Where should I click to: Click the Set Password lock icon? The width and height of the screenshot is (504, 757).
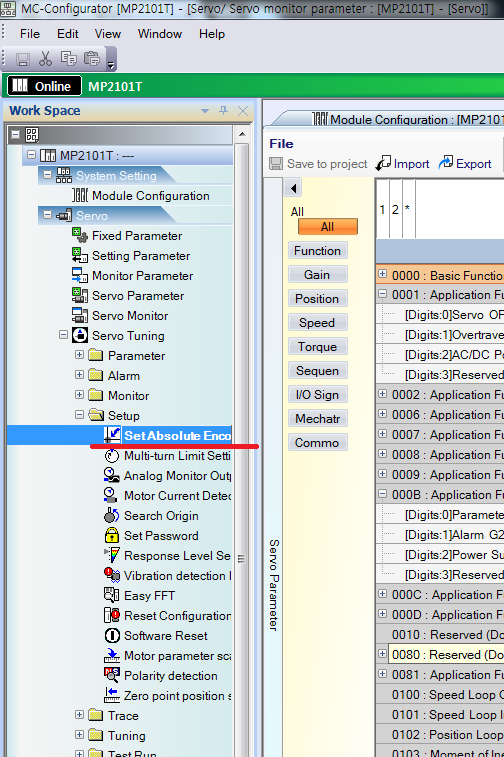[x=112, y=535]
